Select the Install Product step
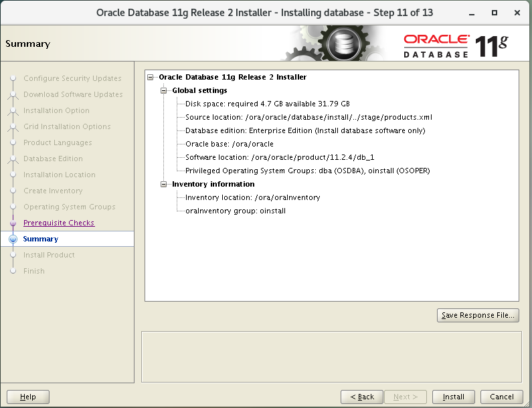This screenshot has width=532, height=408. tap(49, 255)
